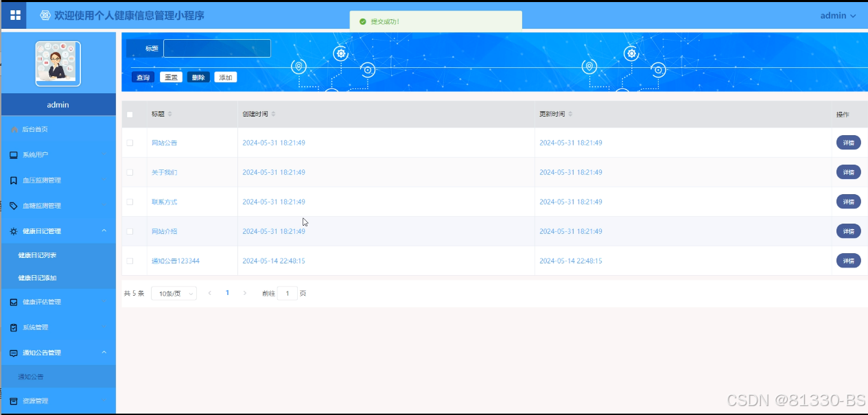
Task: Select page 1 in the pagination
Action: tap(228, 293)
